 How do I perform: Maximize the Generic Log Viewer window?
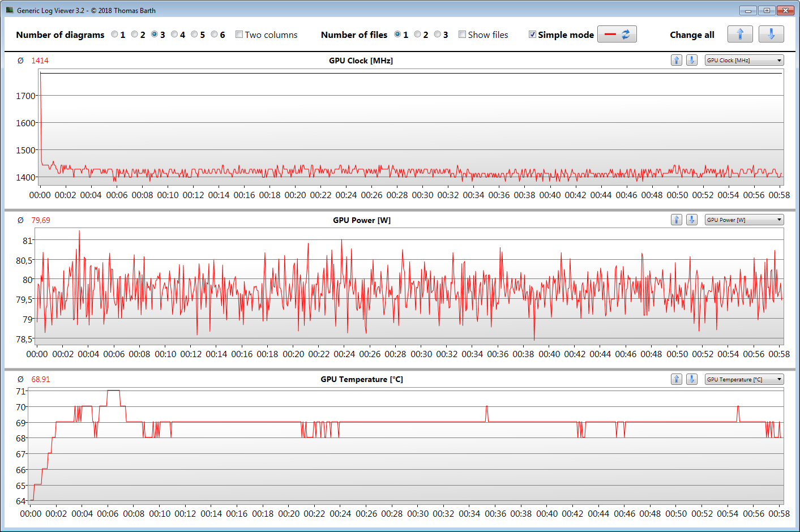click(x=767, y=10)
